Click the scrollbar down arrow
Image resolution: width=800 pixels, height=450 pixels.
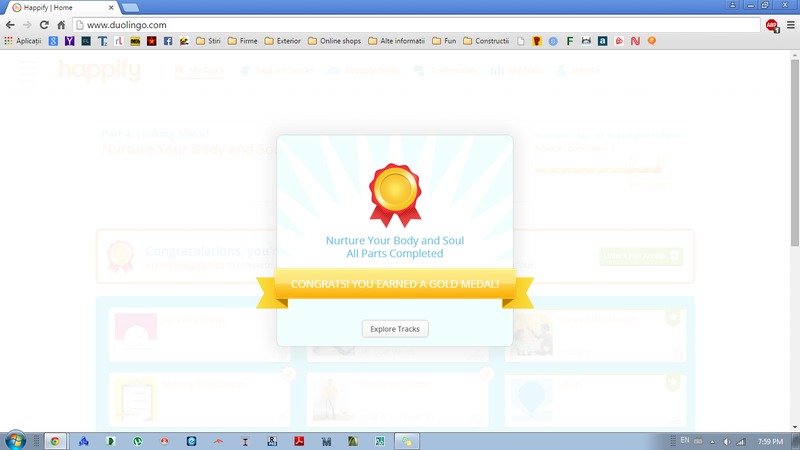click(x=795, y=428)
